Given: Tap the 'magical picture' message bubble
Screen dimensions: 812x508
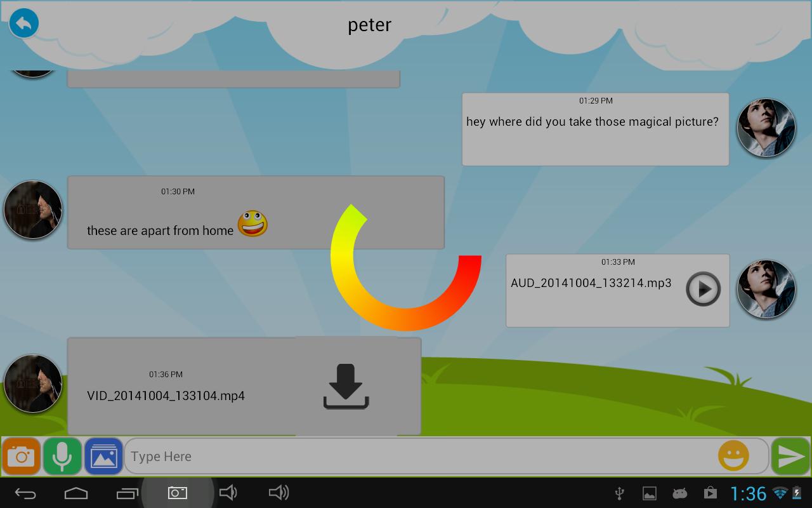Looking at the screenshot, I should coord(594,129).
